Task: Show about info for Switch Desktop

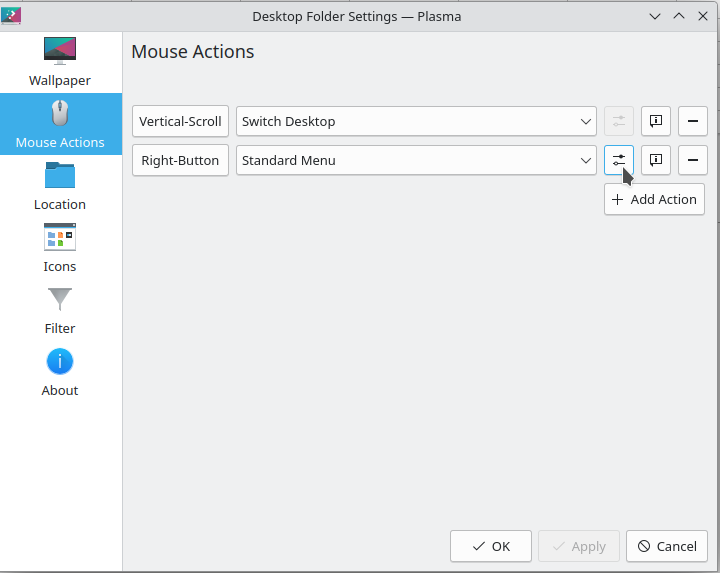Action: tap(656, 121)
